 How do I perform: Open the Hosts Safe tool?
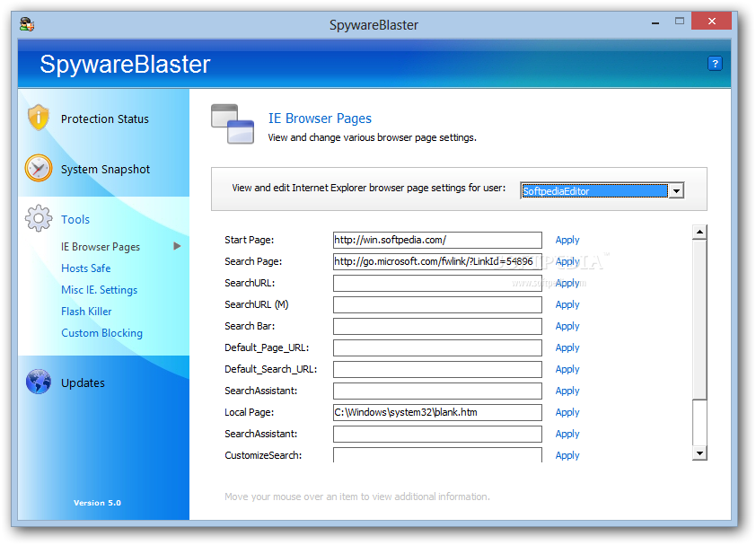pos(86,268)
